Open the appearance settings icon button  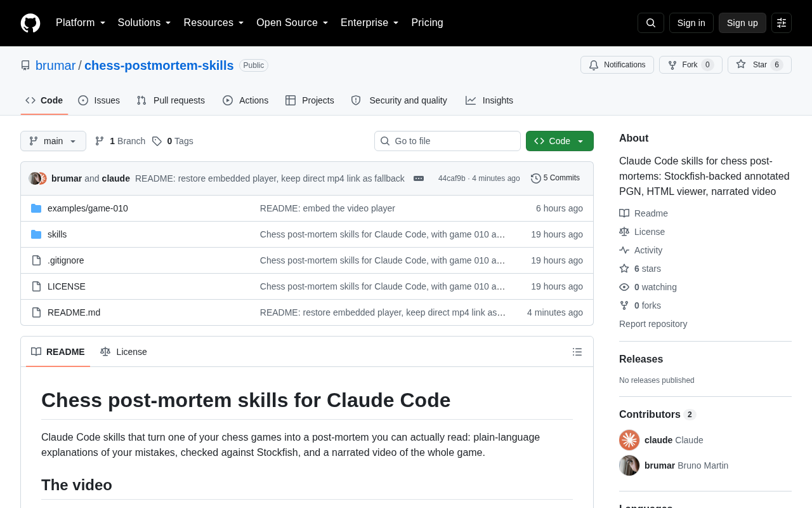pos(782,23)
